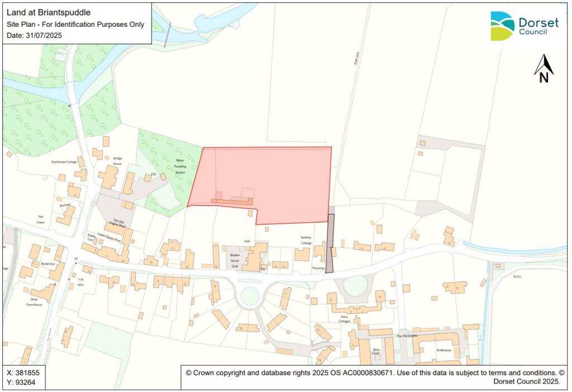Click the X: 381855 coordinate readout
572x392 pixels.
23,372
